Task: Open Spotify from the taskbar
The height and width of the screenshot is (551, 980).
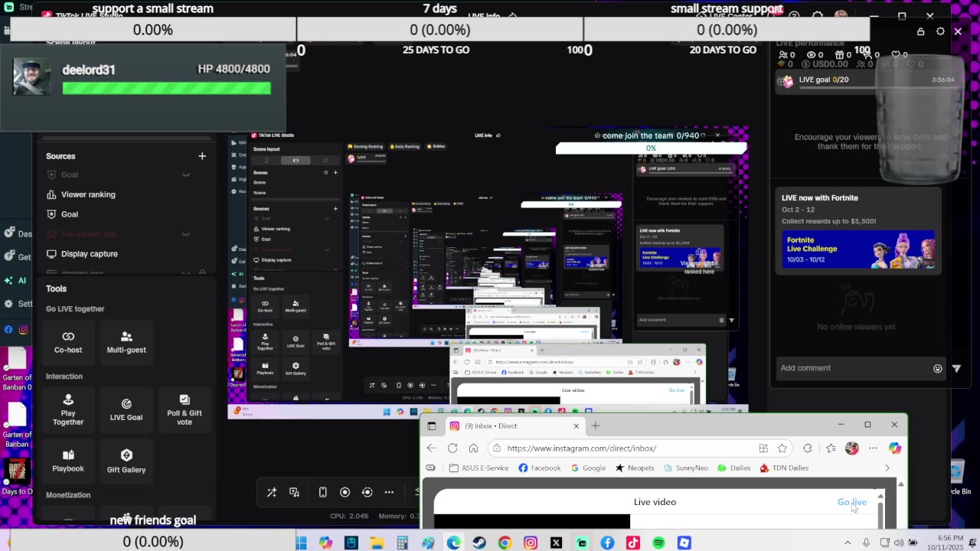Action: (658, 543)
